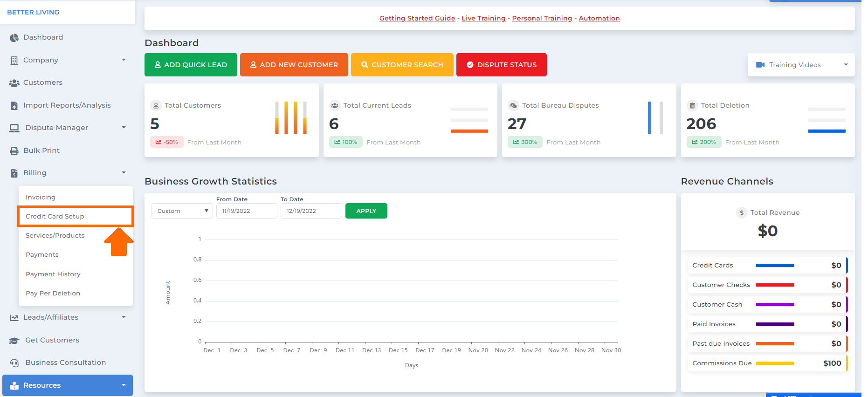Click the ADD QUICK LEAD button
This screenshot has height=397, width=868.
pos(191,65)
